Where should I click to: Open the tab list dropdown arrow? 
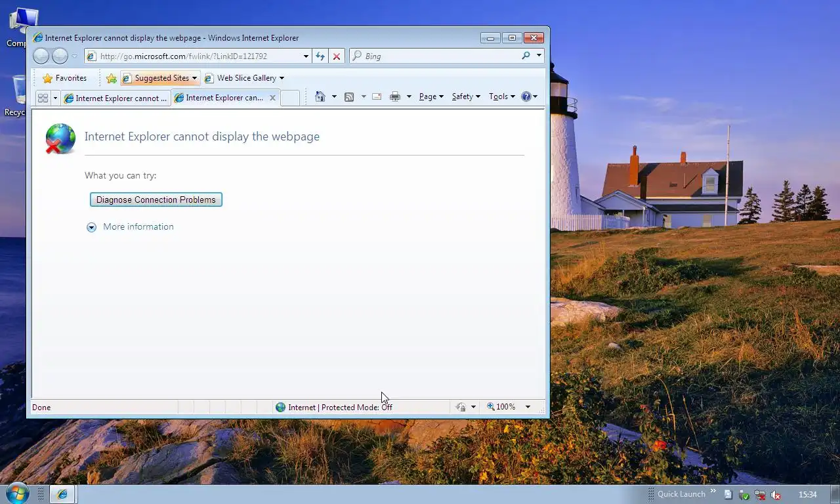(55, 98)
